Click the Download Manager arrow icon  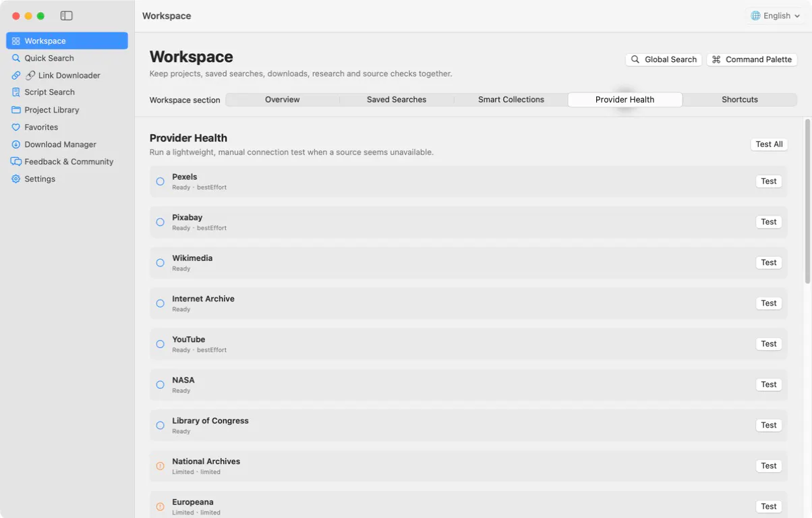pos(16,144)
